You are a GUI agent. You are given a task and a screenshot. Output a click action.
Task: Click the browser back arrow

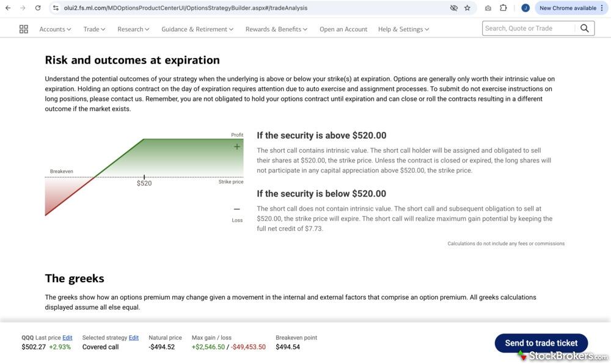pos(8,8)
